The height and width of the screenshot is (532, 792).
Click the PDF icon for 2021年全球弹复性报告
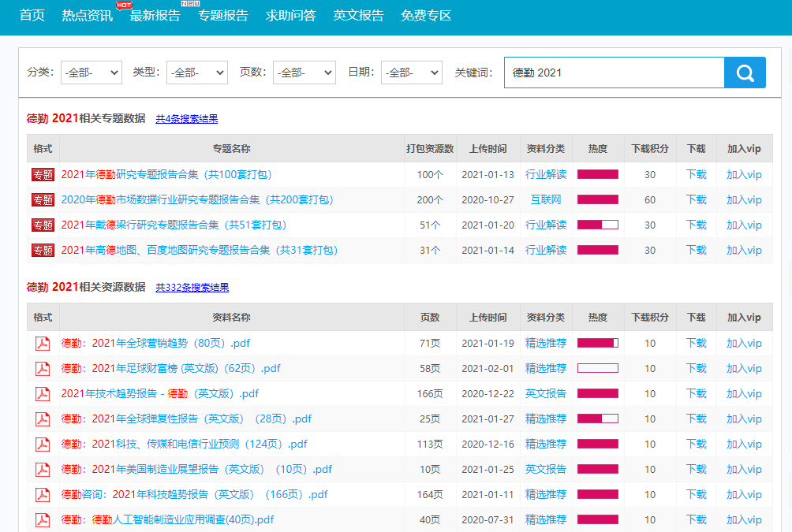point(43,419)
